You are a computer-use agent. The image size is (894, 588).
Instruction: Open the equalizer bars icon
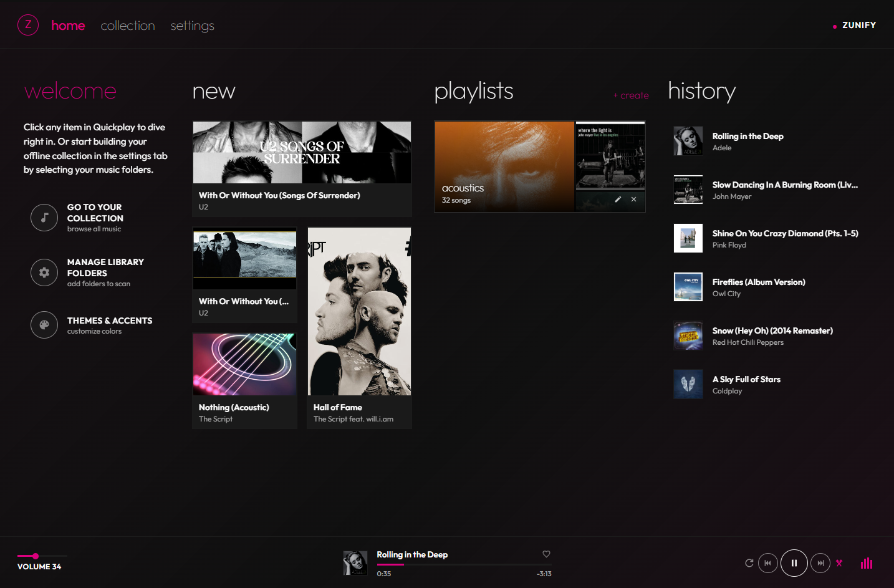[x=867, y=563]
